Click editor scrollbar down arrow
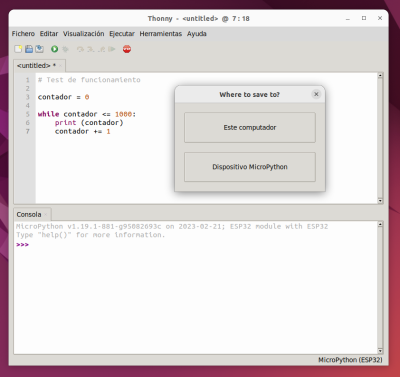Image resolution: width=400 pixels, height=377 pixels. point(380,200)
